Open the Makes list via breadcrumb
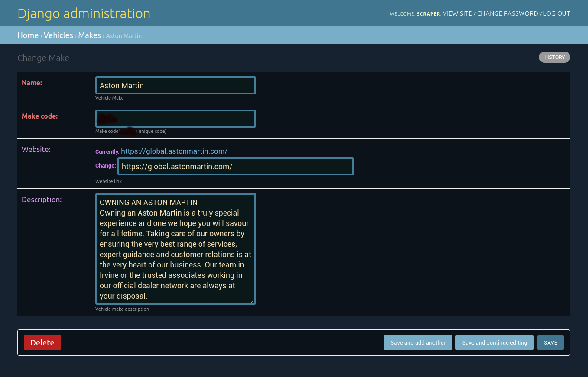 pos(89,35)
